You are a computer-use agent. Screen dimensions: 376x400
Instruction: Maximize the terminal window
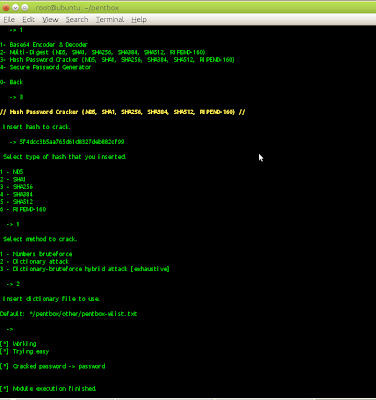click(x=25, y=7)
